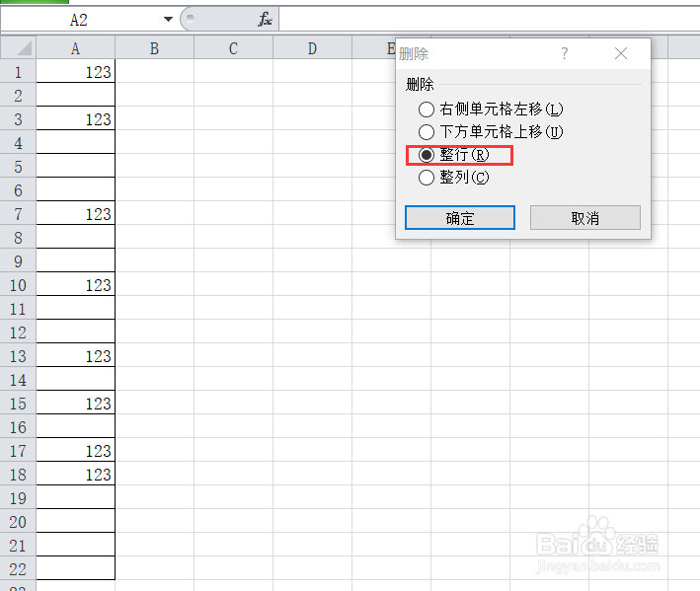
Task: Select row 2 header
Action: pos(18,95)
